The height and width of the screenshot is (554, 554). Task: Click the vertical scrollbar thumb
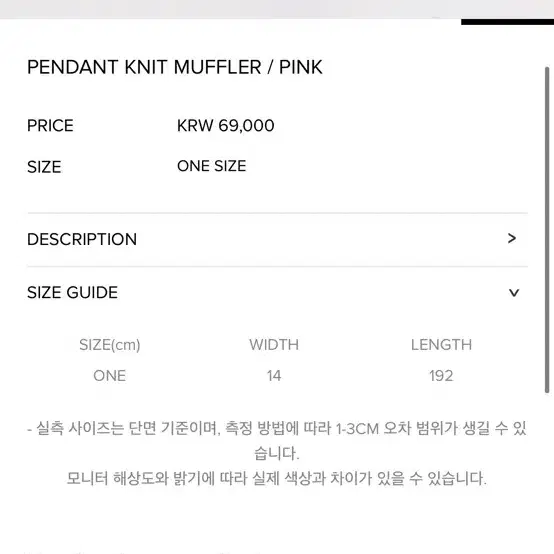(547, 230)
